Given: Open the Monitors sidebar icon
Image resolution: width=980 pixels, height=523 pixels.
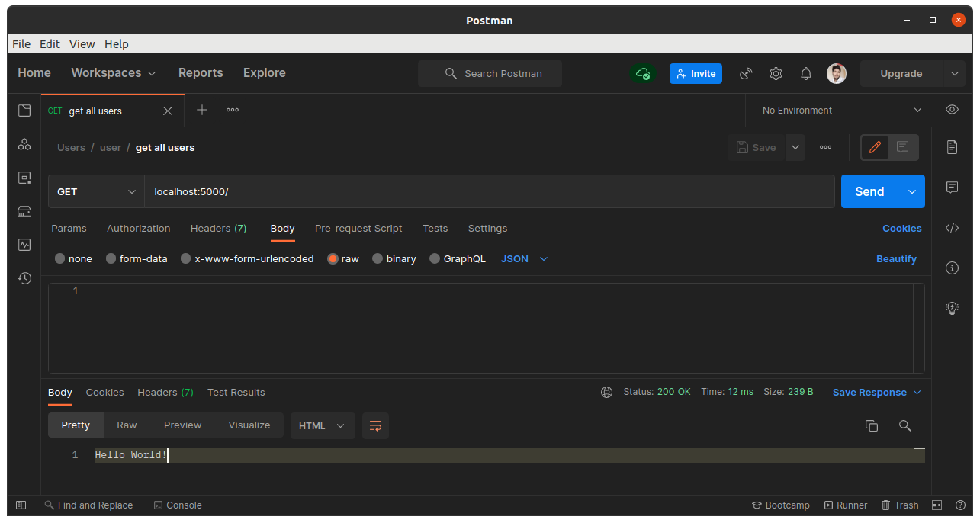Looking at the screenshot, I should 24,245.
